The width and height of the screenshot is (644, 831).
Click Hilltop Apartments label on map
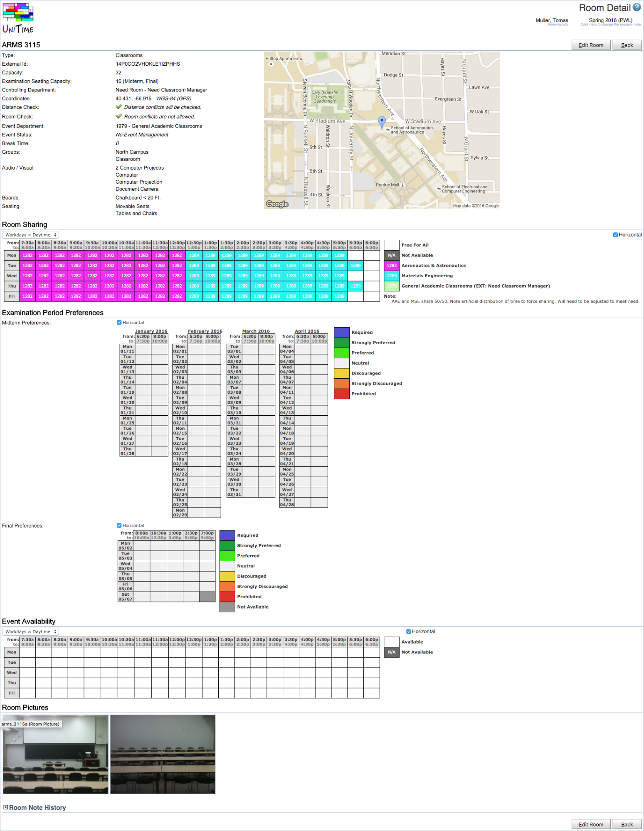[284, 59]
